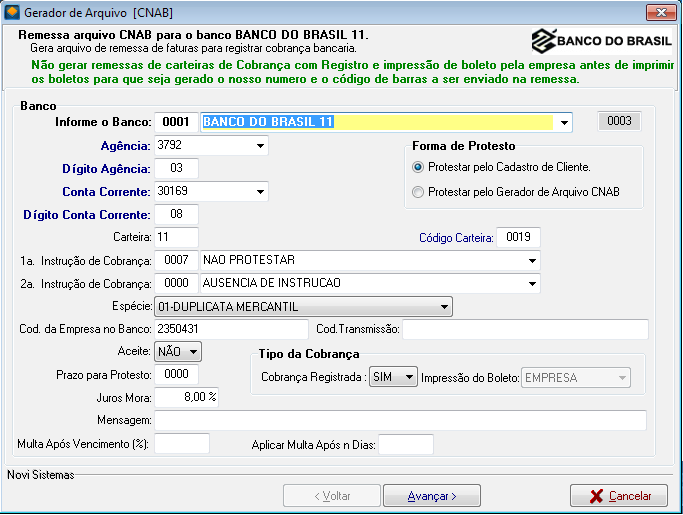Click the Multa Após Vencimento field
This screenshot has height=515, width=683.
point(182,444)
